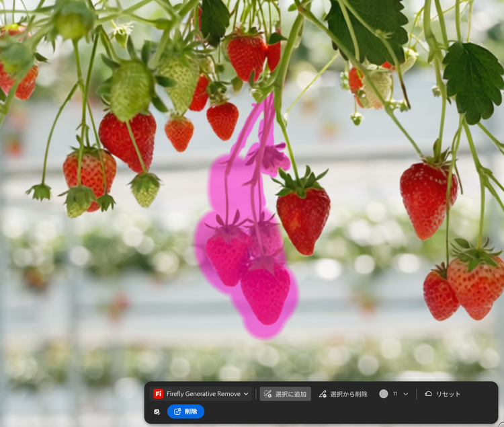Click the chevron after Firefly Generative Remove
This screenshot has height=427, width=504.
[x=246, y=394]
